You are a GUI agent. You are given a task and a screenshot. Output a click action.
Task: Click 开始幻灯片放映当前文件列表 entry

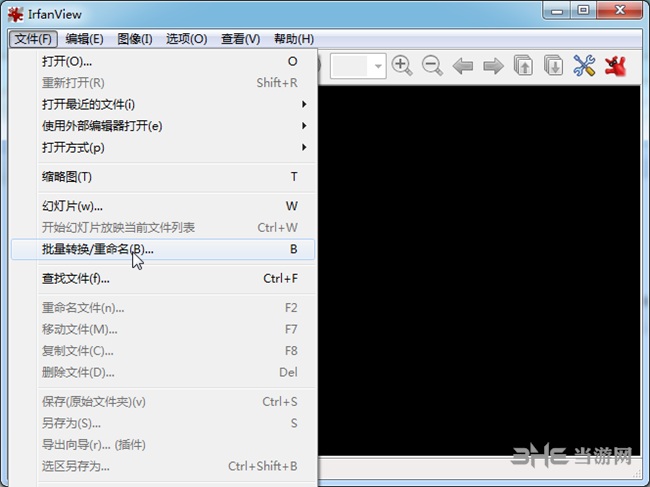point(163,228)
